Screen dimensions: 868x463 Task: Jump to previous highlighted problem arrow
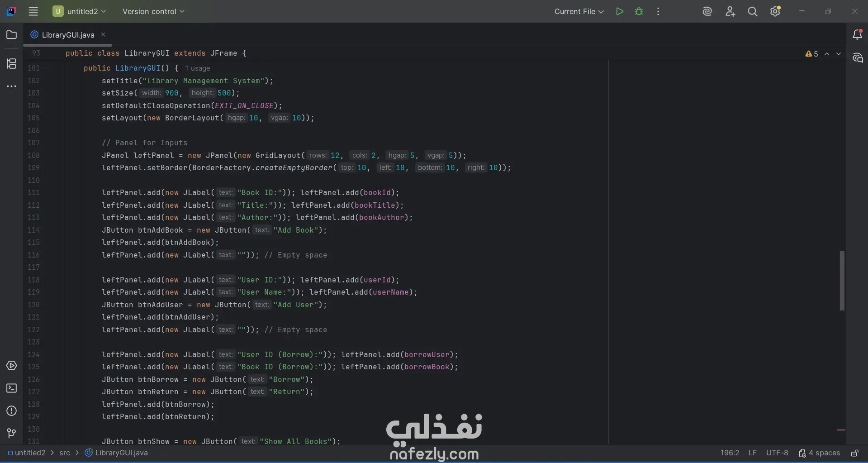tap(827, 54)
